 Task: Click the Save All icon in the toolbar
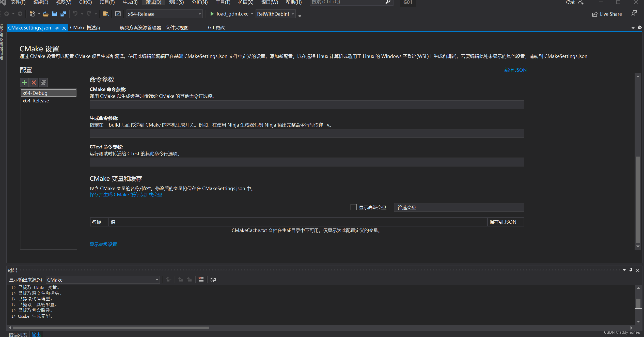(x=63, y=14)
